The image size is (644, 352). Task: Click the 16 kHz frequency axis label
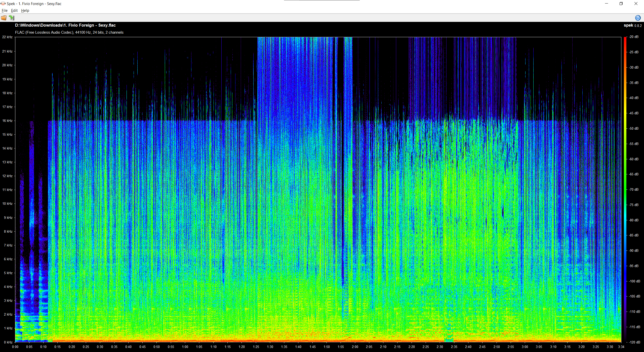coord(7,121)
